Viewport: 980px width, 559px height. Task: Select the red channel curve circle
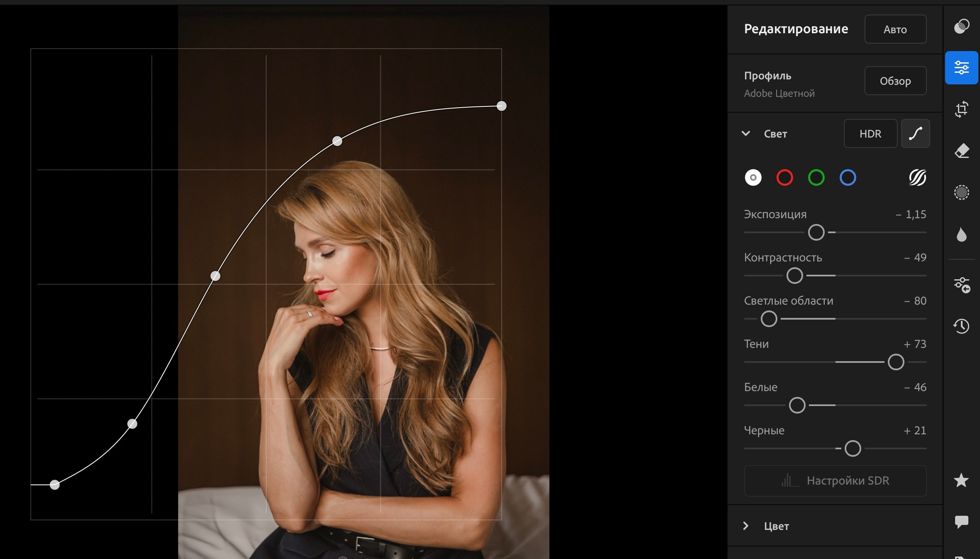point(784,177)
